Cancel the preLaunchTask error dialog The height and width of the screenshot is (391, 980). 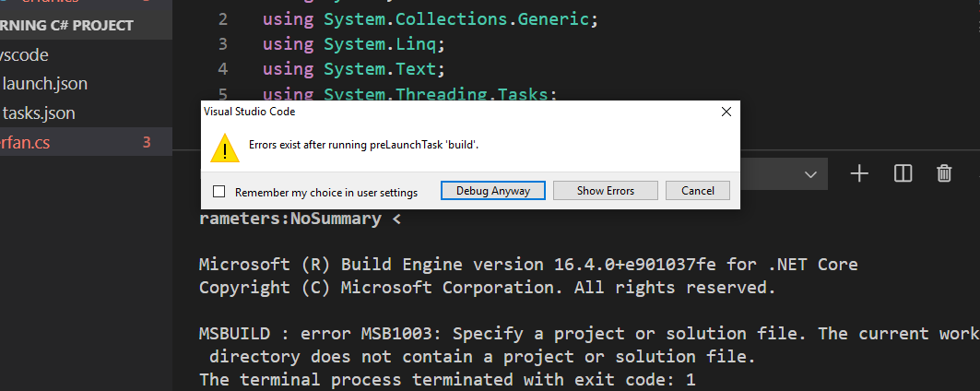[698, 191]
